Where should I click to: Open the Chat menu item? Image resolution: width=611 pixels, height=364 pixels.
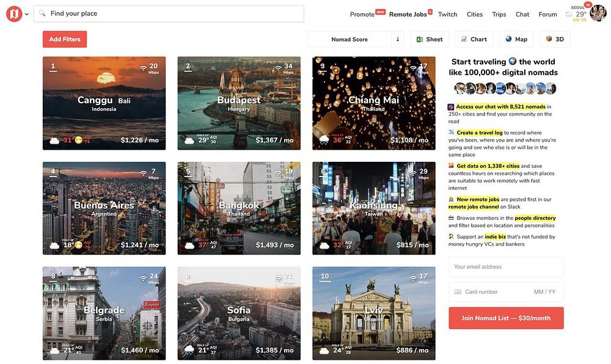click(522, 15)
